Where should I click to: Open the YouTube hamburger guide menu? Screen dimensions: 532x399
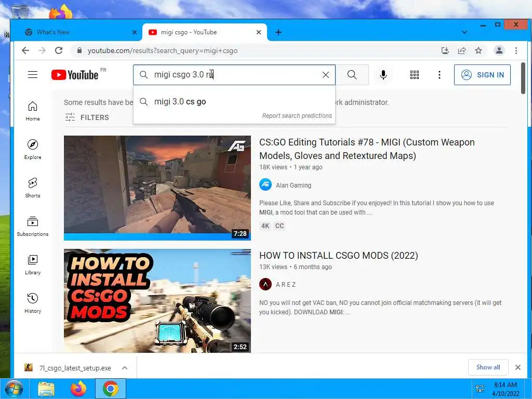[x=33, y=75]
